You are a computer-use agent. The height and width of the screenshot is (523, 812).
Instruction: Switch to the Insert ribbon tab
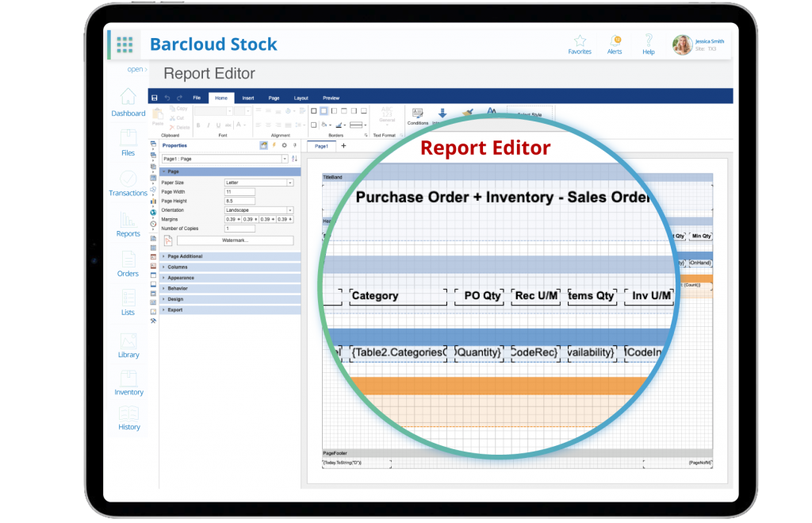(248, 98)
